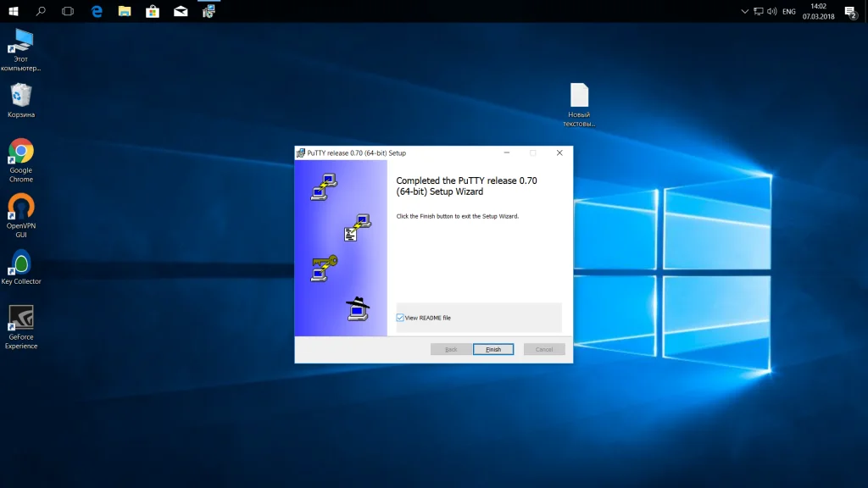Image resolution: width=868 pixels, height=488 pixels.
Task: Switch input language via ENG indicator
Action: [x=788, y=12]
